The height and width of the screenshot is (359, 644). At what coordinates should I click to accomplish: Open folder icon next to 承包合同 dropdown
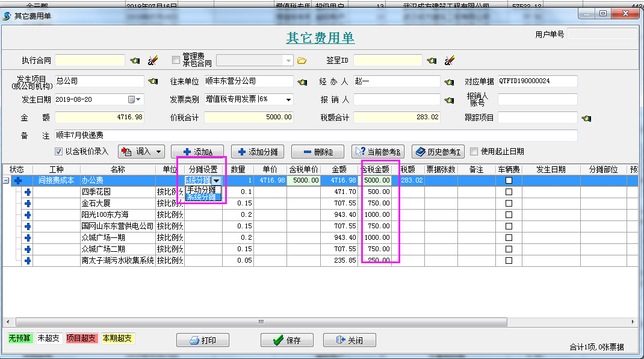point(302,60)
